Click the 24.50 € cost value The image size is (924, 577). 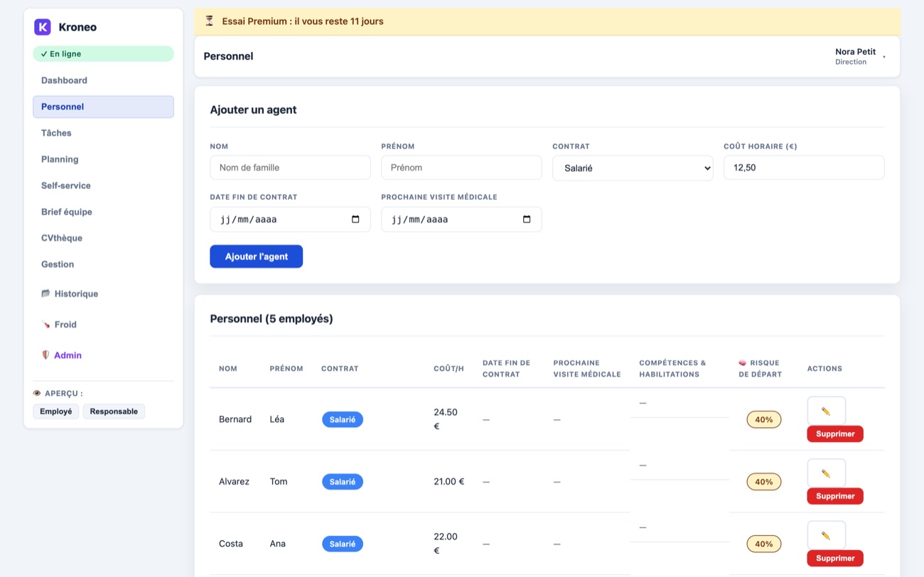tap(446, 419)
